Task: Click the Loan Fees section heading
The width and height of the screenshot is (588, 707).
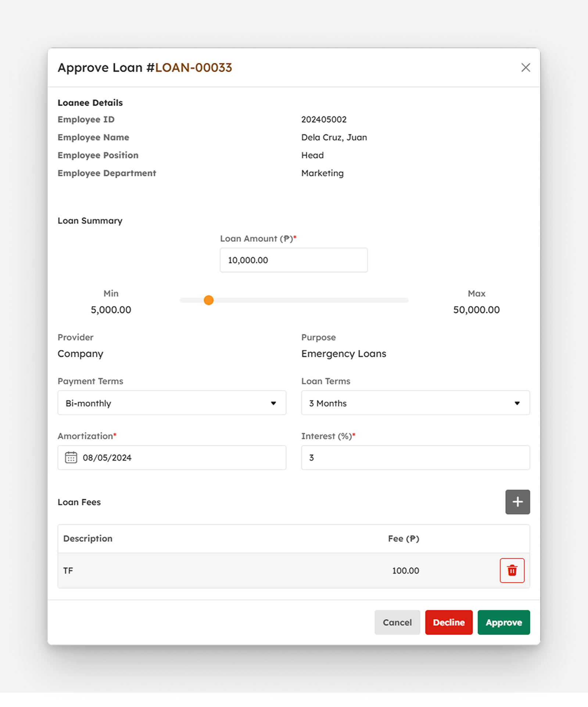Action: 79,502
